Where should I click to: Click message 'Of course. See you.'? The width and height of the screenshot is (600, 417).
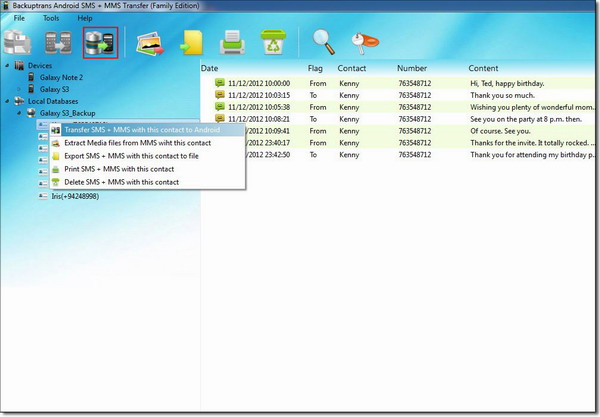(500, 131)
